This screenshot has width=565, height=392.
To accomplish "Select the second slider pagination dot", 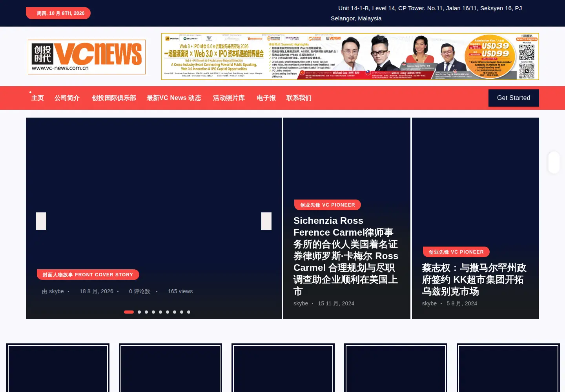I will point(139,312).
